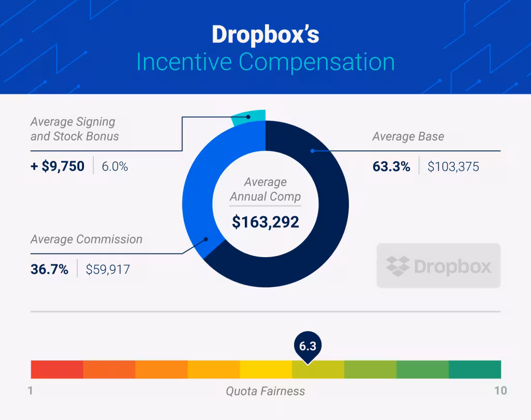
Task: Click the connector dot on Average Base label
Action: 311,151
